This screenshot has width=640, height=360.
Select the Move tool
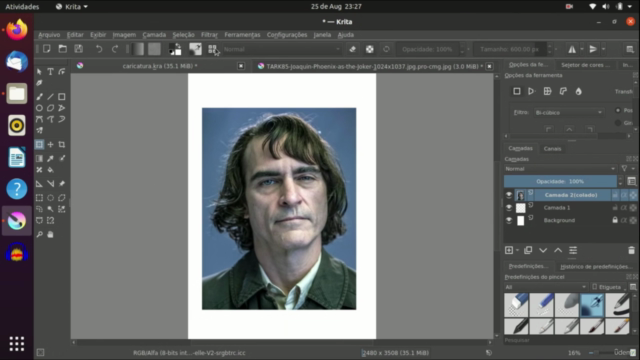tap(50, 144)
